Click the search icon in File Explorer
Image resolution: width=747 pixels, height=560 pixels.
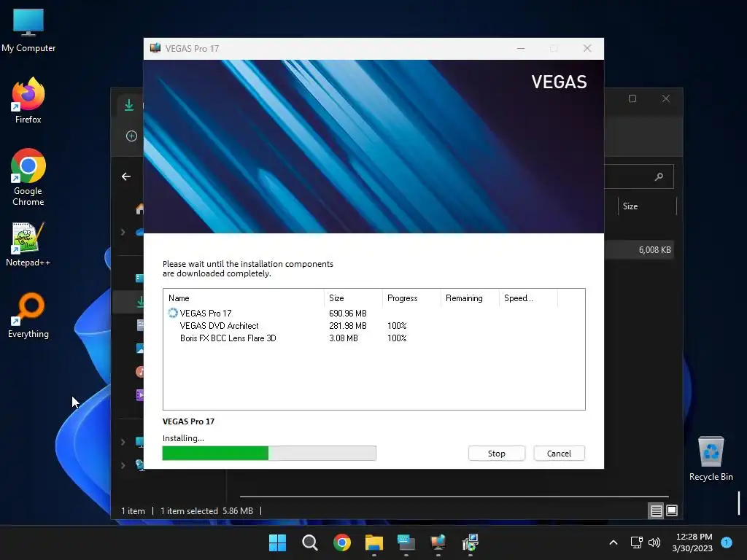click(659, 176)
